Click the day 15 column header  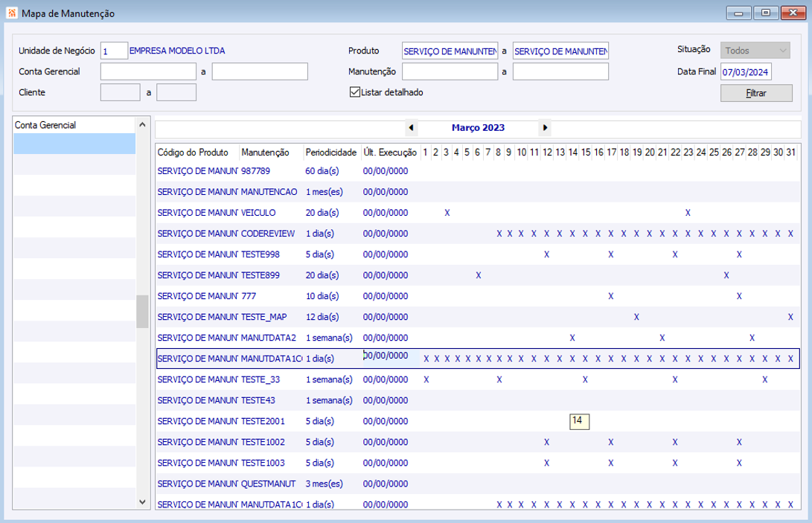pos(586,153)
